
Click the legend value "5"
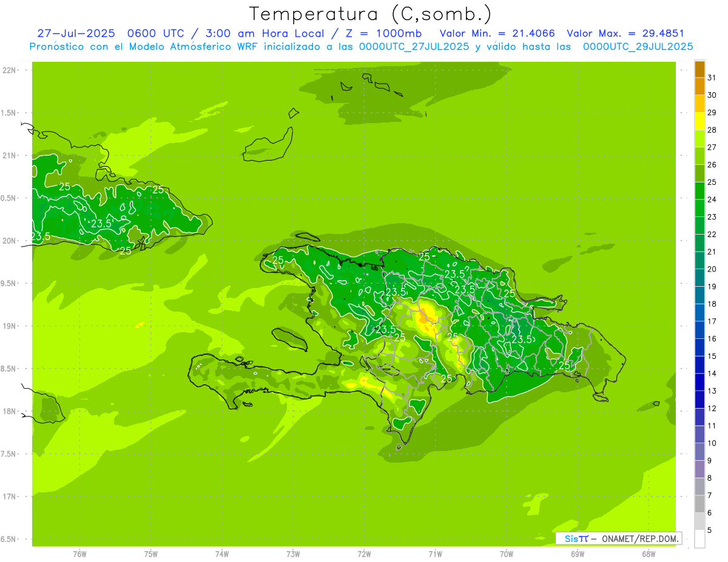710,530
